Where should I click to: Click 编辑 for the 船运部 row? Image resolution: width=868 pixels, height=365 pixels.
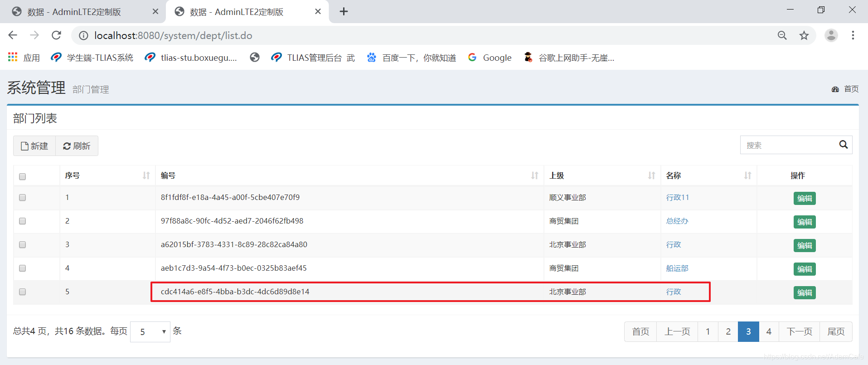pyautogui.click(x=805, y=269)
